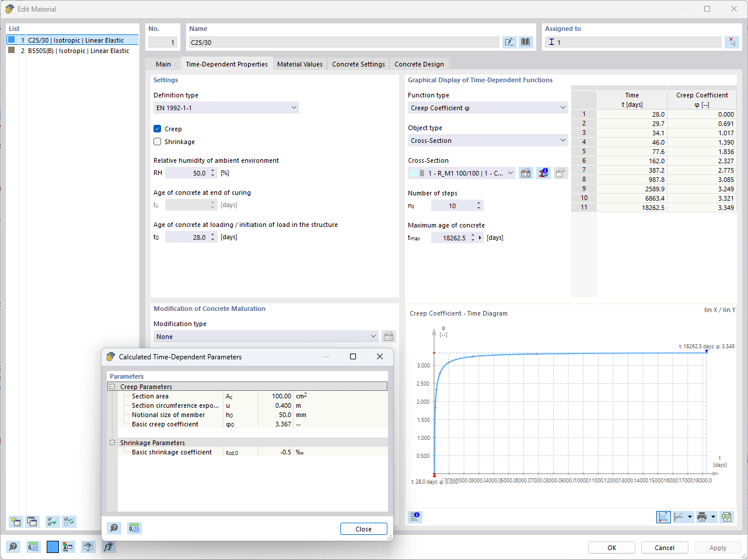Click the select-in-graphic icon in Assigned to

[x=732, y=42]
